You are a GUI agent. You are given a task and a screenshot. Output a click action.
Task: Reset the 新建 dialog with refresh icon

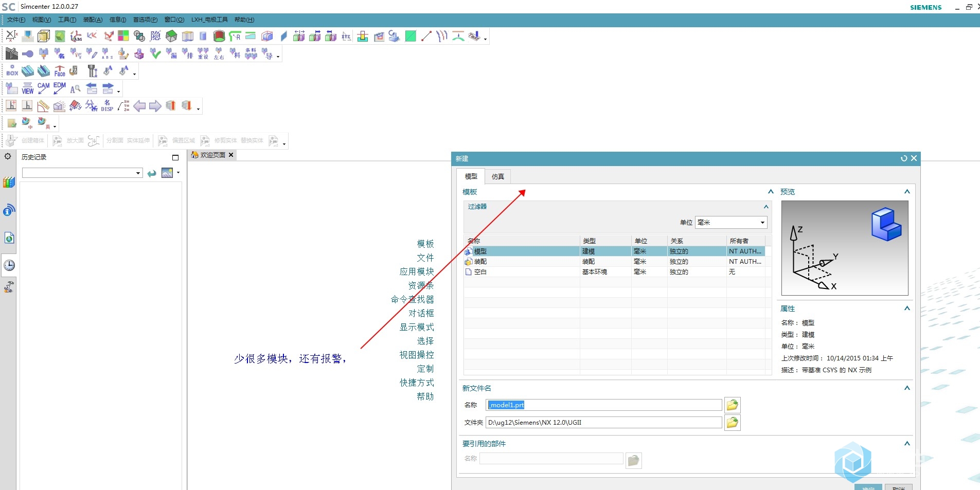tap(904, 158)
